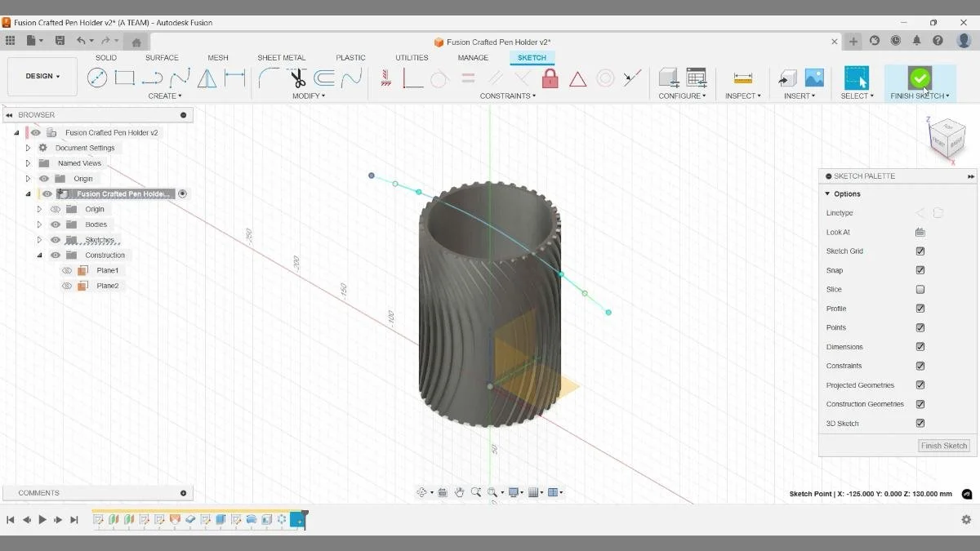Switch to the Sheet Metal tab
Screen dimensions: 980x551
[x=281, y=57]
